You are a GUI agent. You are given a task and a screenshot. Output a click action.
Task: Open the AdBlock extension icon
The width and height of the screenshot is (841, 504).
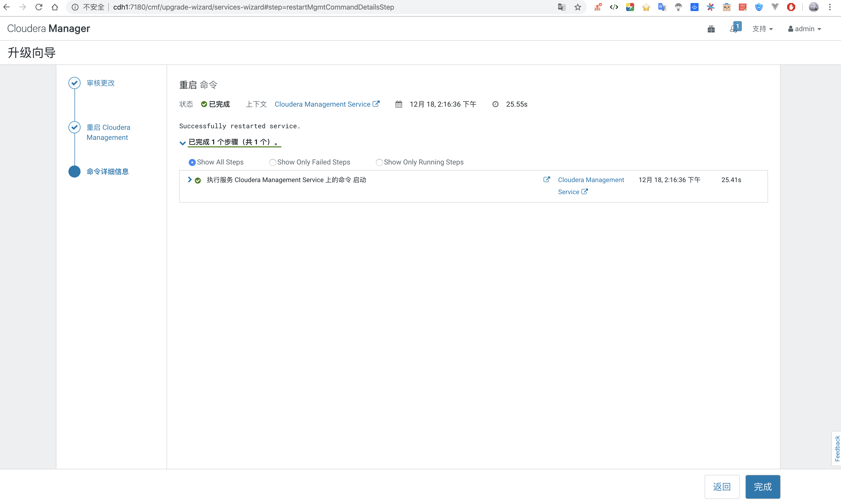pyautogui.click(x=791, y=7)
